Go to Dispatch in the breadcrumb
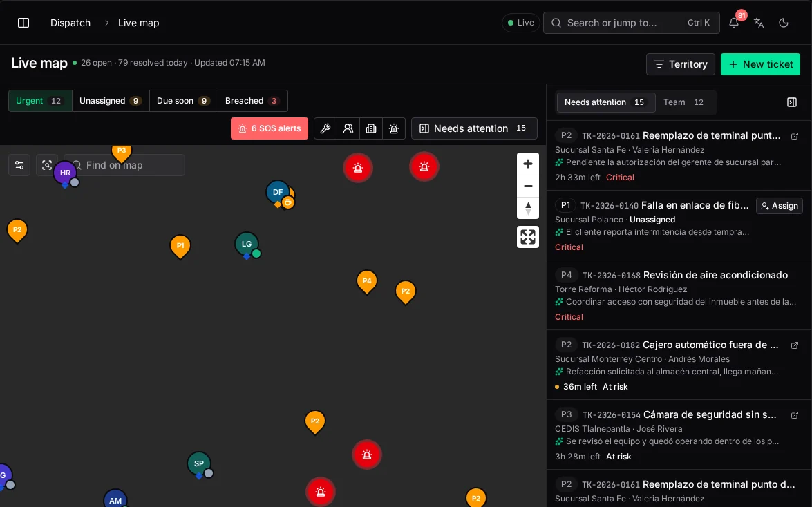The image size is (812, 507). pyautogui.click(x=70, y=23)
